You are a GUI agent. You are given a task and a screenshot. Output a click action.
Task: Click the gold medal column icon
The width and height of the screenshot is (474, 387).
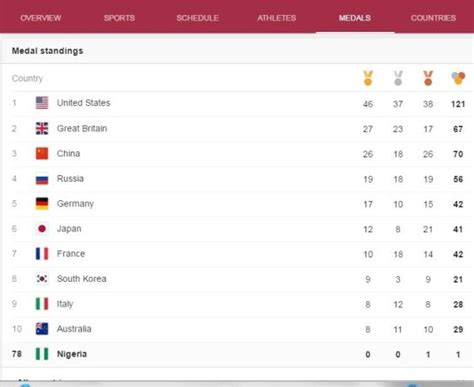pyautogui.click(x=368, y=78)
